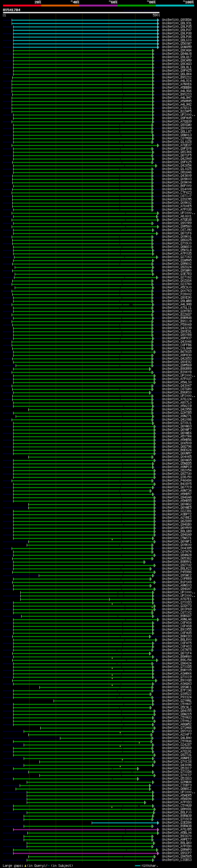Click the UniRef100_Q9LPU6 entry
Viewport: 197px width, 868px height.
[176, 37]
